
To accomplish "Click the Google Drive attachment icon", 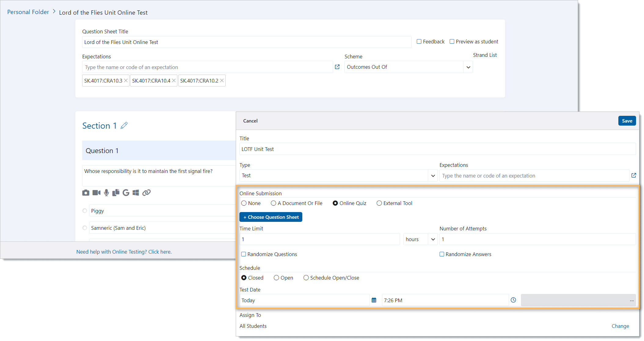I will (126, 193).
